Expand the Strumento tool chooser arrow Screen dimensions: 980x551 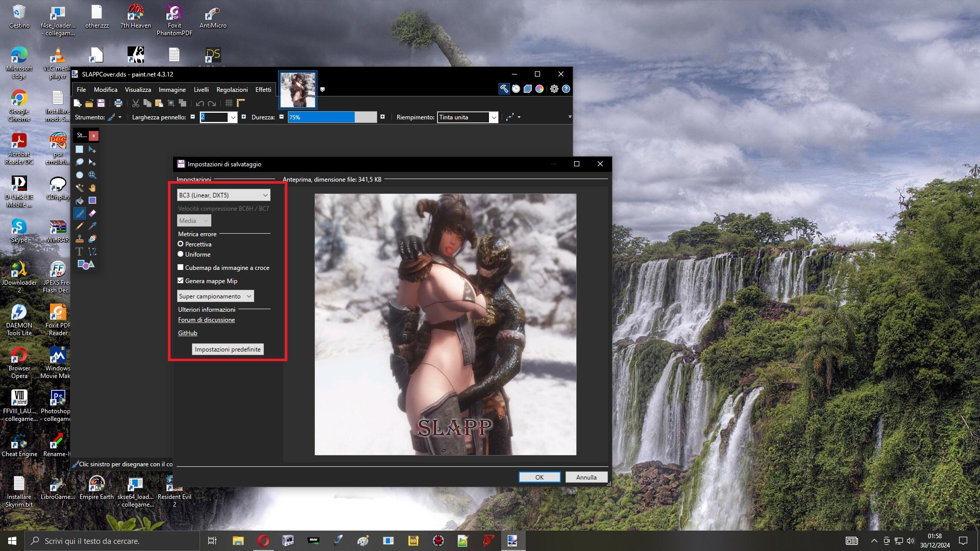pyautogui.click(x=120, y=117)
